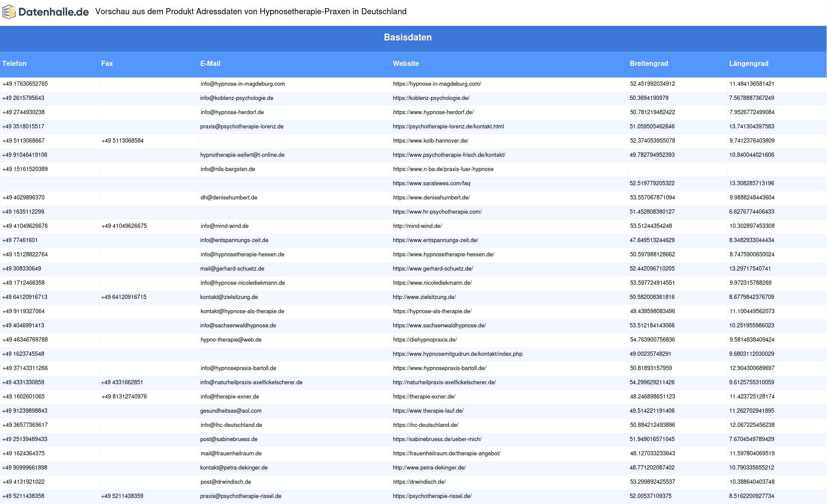Image resolution: width=827 pixels, height=504 pixels.
Task: Open https://www.kolb-hannover.de/ website entry
Action: coord(431,141)
